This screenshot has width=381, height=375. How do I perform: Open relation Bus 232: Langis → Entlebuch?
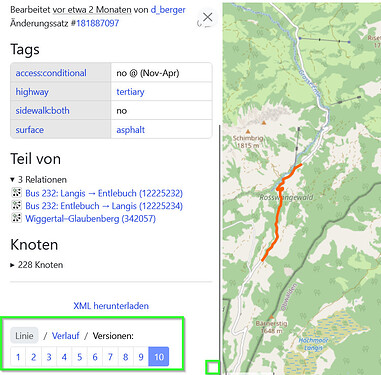[104, 193]
